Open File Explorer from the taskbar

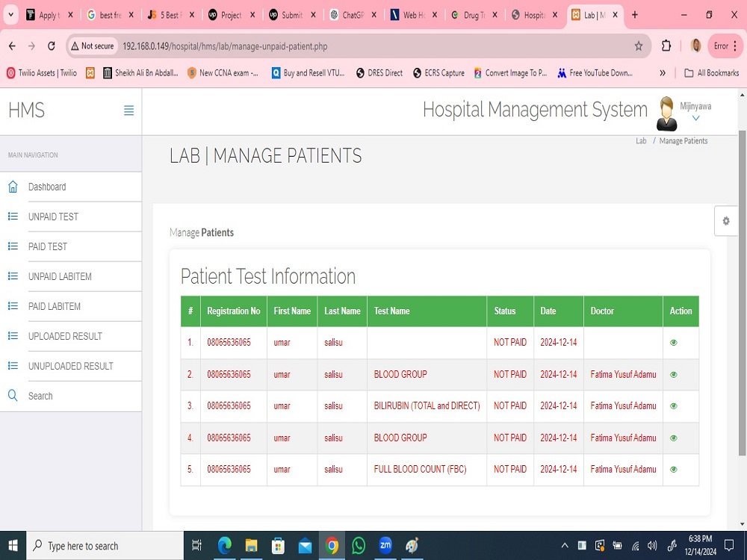coord(251,546)
